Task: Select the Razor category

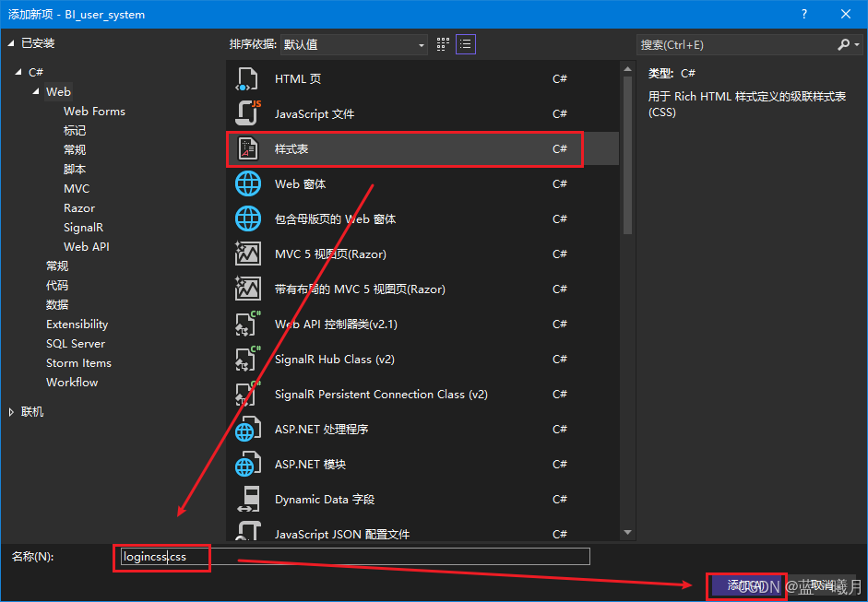Action: [x=79, y=208]
